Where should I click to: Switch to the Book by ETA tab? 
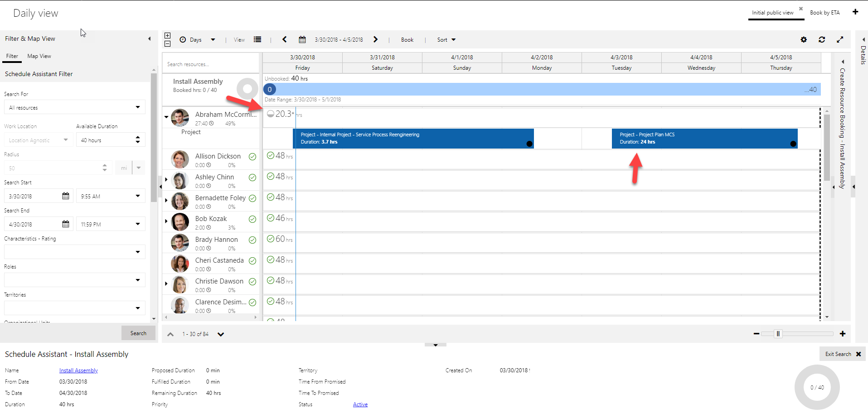click(825, 13)
